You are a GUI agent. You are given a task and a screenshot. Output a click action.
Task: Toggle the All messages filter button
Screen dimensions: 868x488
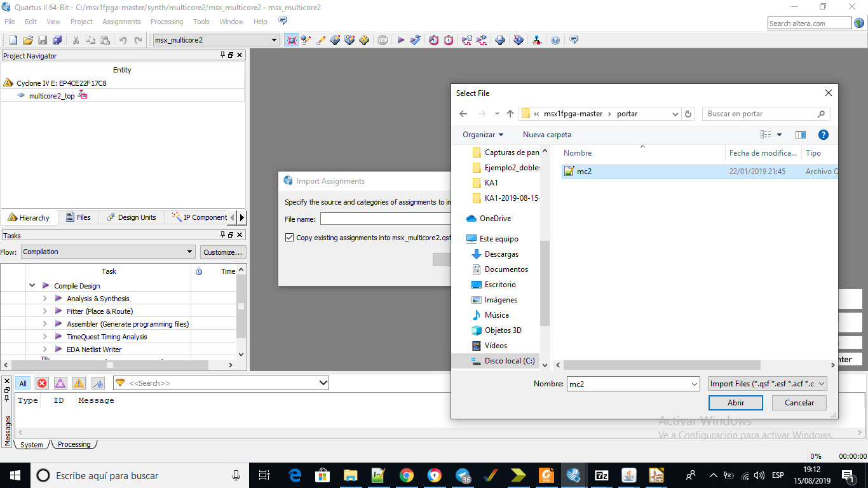click(23, 383)
